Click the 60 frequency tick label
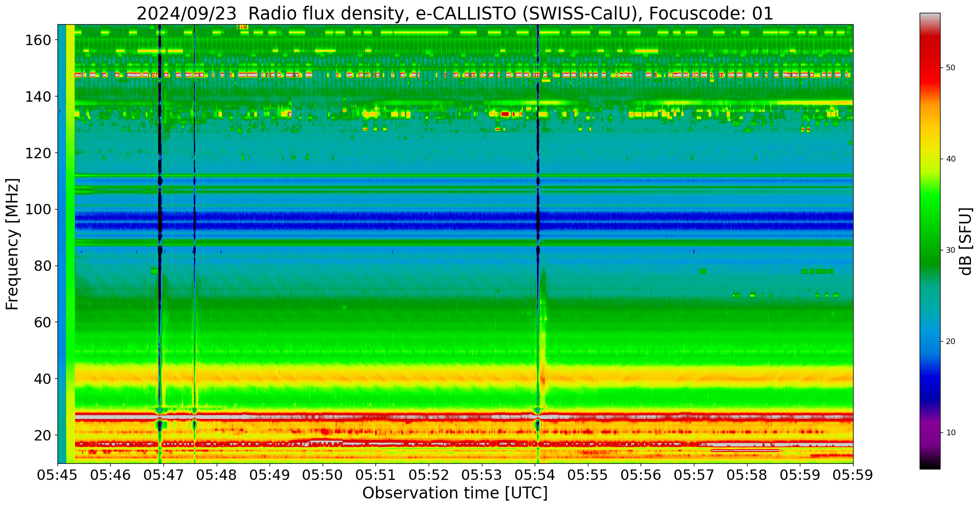 (43, 322)
